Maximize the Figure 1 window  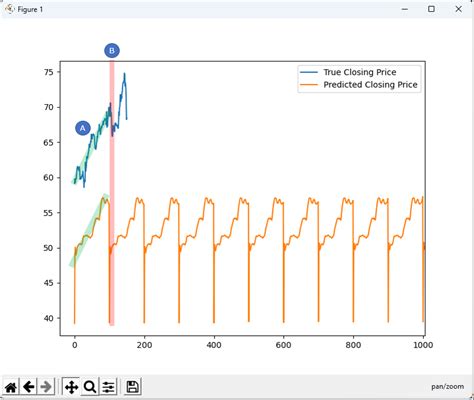pos(431,9)
